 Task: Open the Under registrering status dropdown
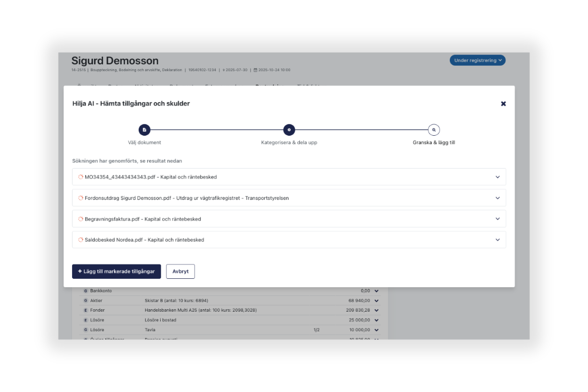tap(477, 60)
